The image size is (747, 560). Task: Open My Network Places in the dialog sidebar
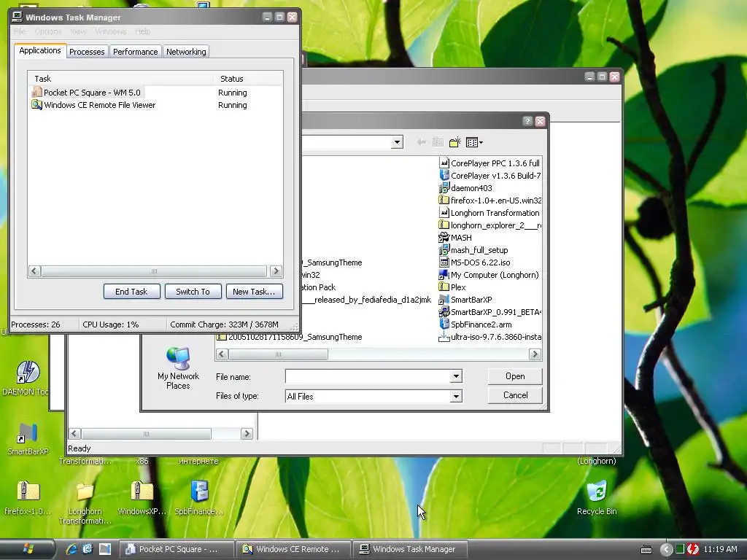pos(178,368)
